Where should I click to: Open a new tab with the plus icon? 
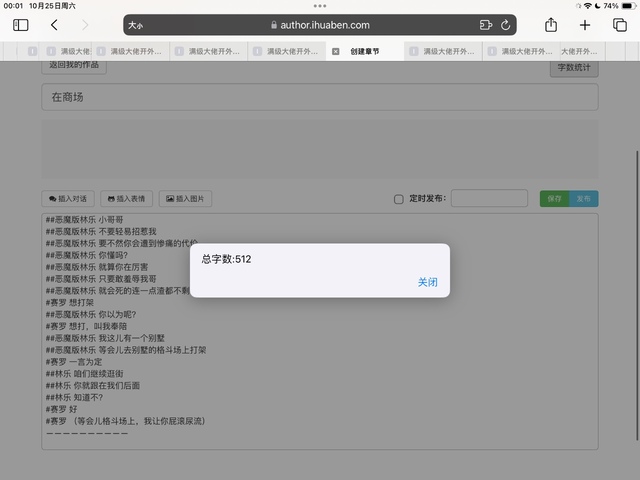point(585,25)
